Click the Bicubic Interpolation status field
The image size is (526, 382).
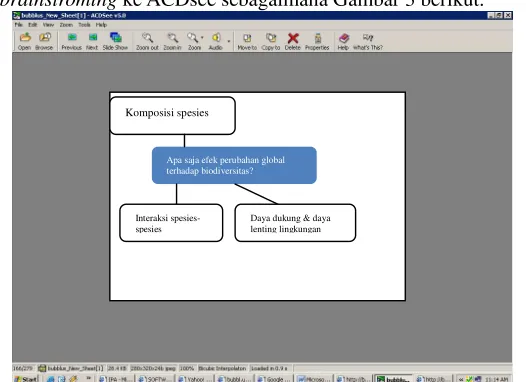point(222,368)
